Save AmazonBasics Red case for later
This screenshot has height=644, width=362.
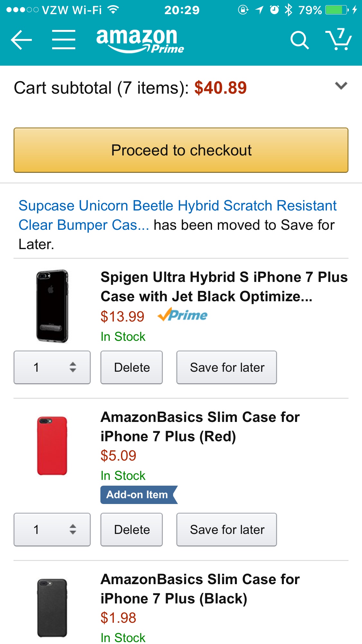(x=227, y=529)
